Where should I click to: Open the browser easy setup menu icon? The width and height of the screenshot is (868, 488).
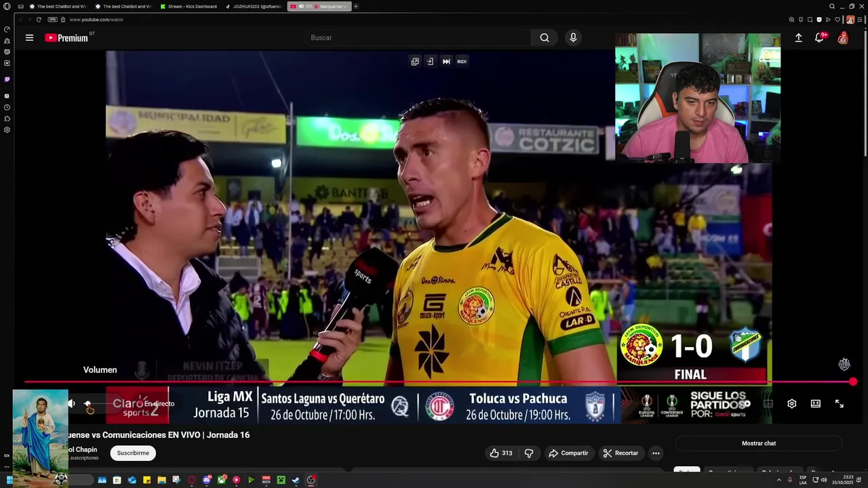[x=859, y=20]
